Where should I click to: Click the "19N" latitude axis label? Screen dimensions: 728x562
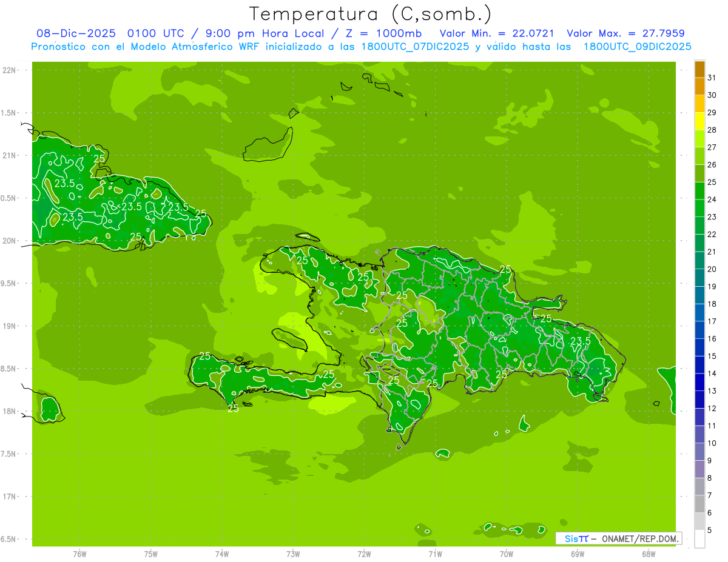point(9,326)
